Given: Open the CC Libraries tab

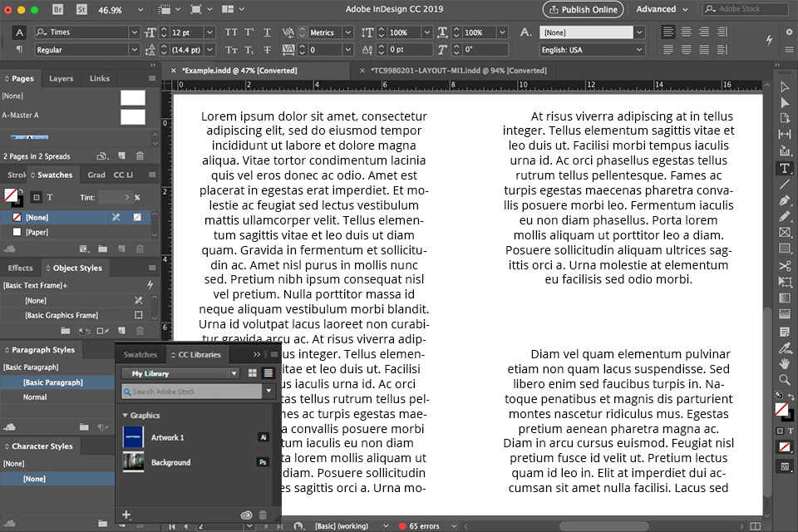Looking at the screenshot, I should (199, 354).
